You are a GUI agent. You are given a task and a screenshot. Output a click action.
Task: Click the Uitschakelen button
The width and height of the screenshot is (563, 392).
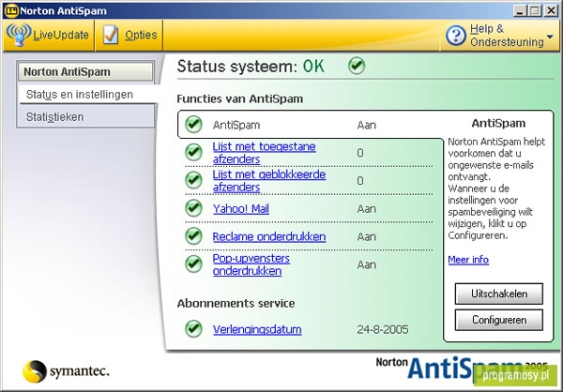click(x=499, y=294)
